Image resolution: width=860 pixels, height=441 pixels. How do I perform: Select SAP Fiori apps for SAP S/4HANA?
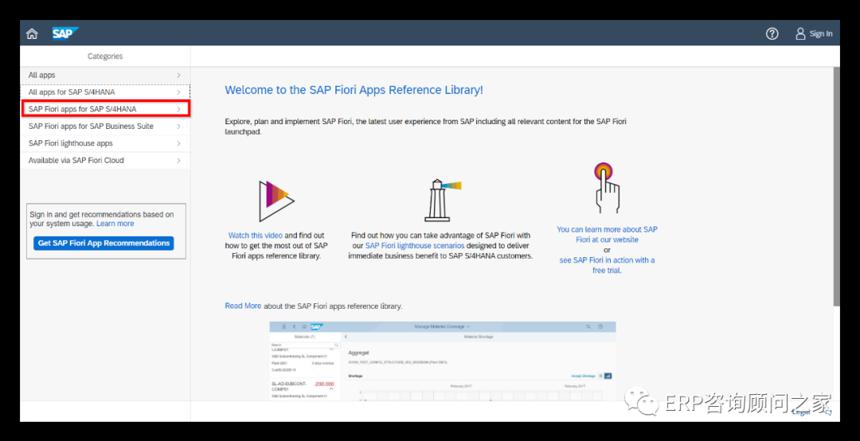tap(105, 109)
